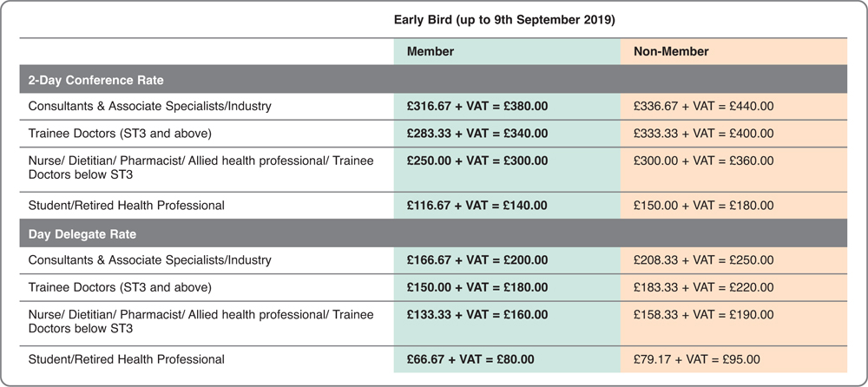Select the non-member student price of £95.00
The image size is (868, 387).
point(698,359)
